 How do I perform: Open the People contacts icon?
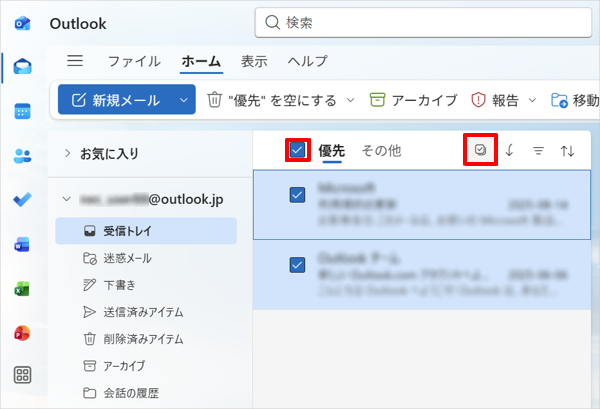(x=23, y=155)
